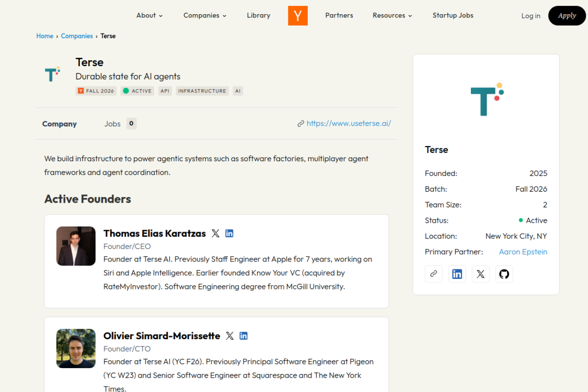Switch to the Company tab
Viewport: 588px width, 392px height.
[60, 124]
